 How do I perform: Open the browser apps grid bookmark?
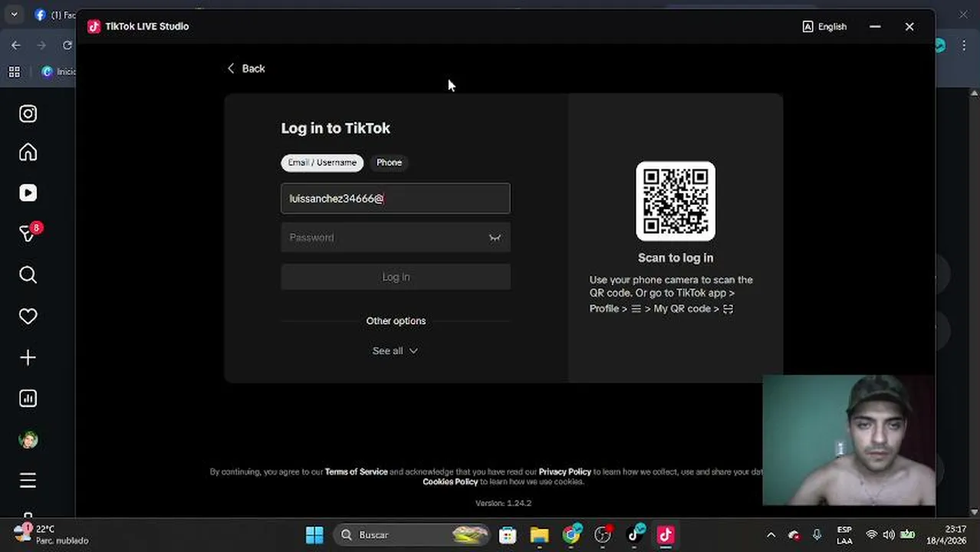[14, 71]
